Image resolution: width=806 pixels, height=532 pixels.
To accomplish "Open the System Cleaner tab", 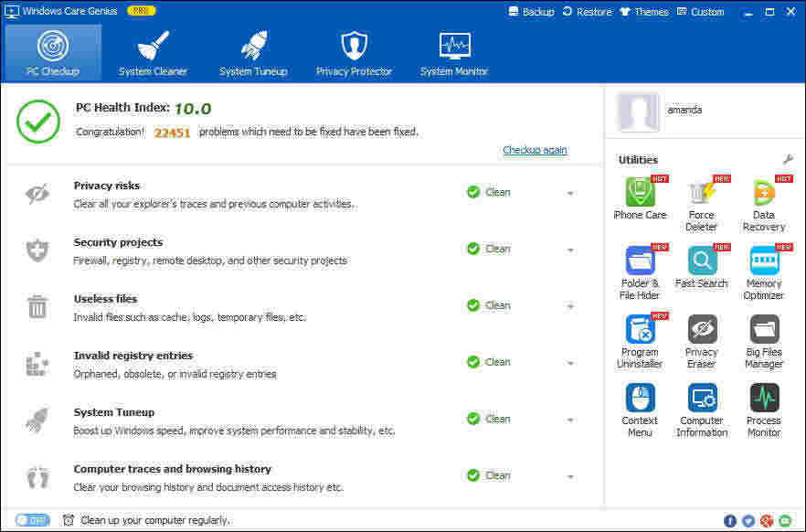I will tap(153, 53).
